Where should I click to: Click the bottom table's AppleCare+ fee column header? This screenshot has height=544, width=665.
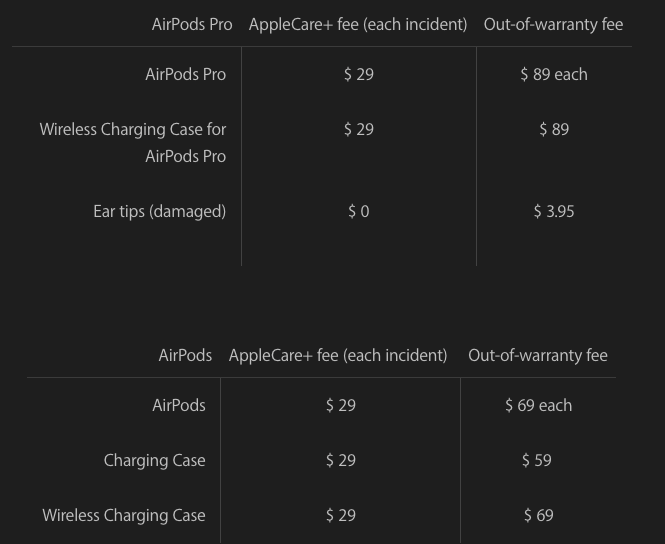337,355
